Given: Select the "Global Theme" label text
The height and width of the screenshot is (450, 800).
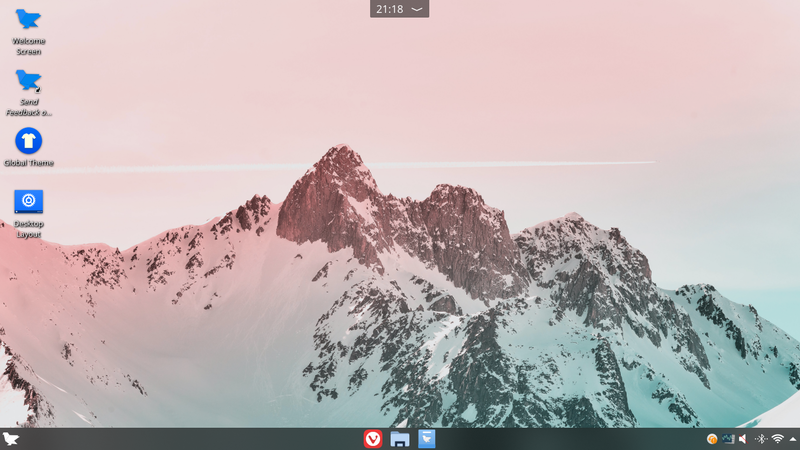Looking at the screenshot, I should coord(28,163).
